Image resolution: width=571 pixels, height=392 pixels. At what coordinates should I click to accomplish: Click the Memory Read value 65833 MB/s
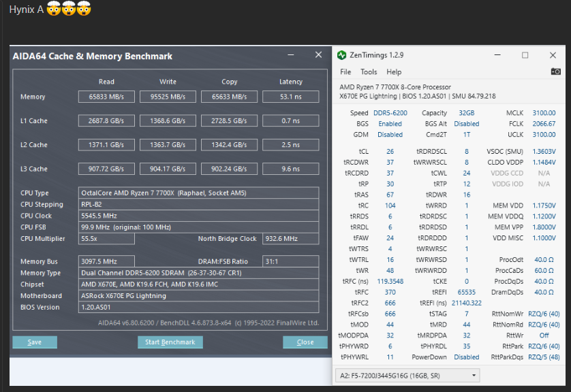[106, 97]
